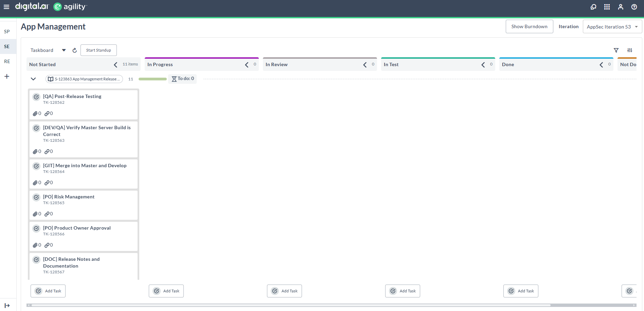Click the attachment icon on [PO] Risk Management

pyautogui.click(x=36, y=214)
